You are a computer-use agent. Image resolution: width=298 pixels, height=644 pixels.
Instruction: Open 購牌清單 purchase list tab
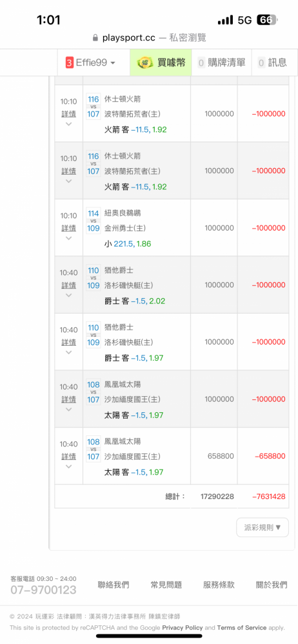point(221,62)
